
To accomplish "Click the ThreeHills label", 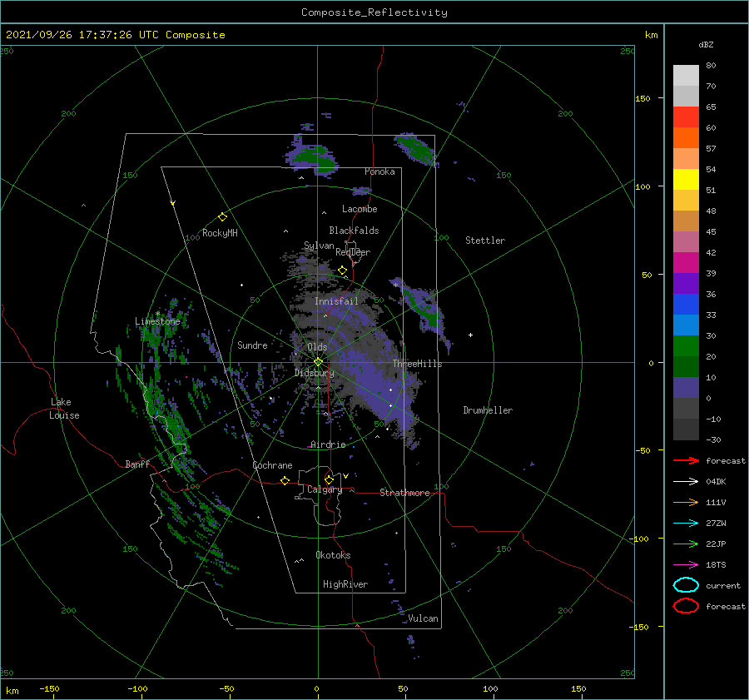I will click(417, 364).
